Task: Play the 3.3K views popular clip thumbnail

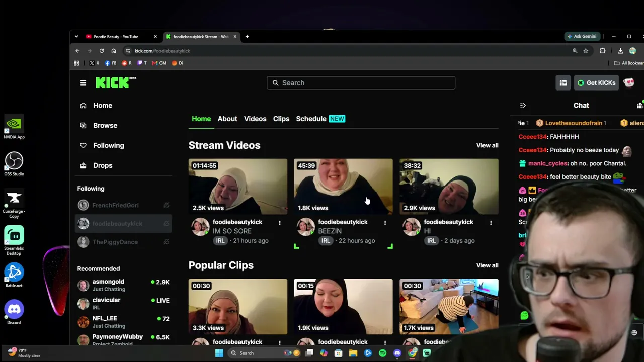Action: click(x=238, y=307)
